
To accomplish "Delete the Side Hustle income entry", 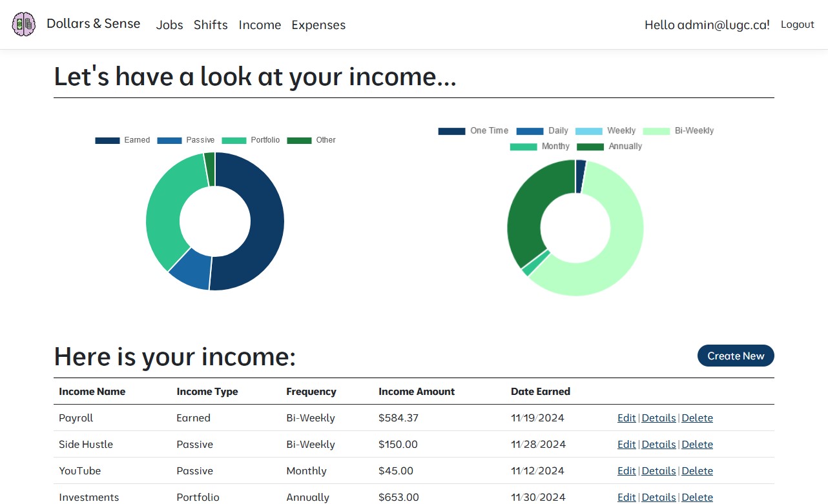I will point(697,444).
